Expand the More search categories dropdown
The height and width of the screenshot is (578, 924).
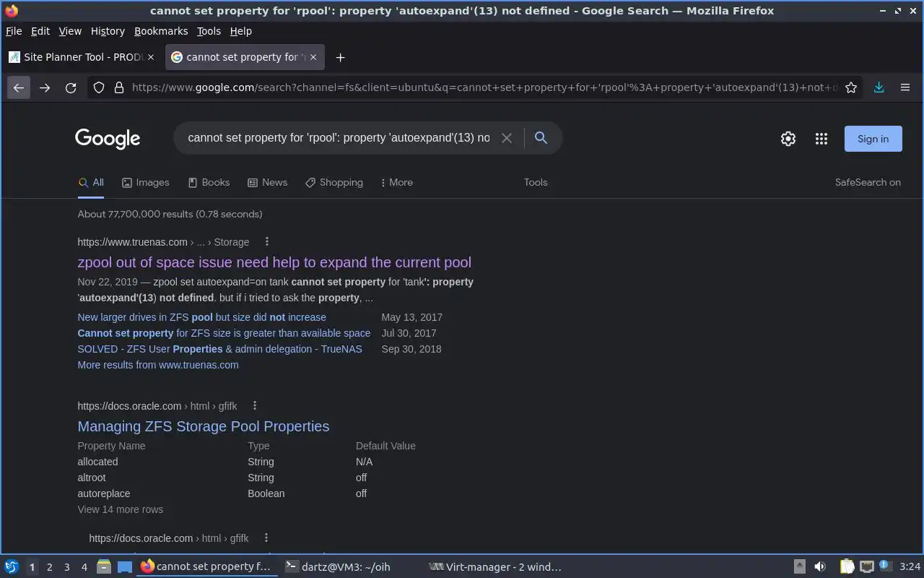coord(397,182)
